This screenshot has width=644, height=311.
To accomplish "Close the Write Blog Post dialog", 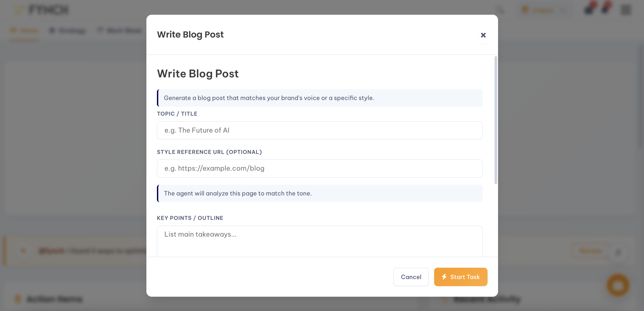I will [483, 35].
